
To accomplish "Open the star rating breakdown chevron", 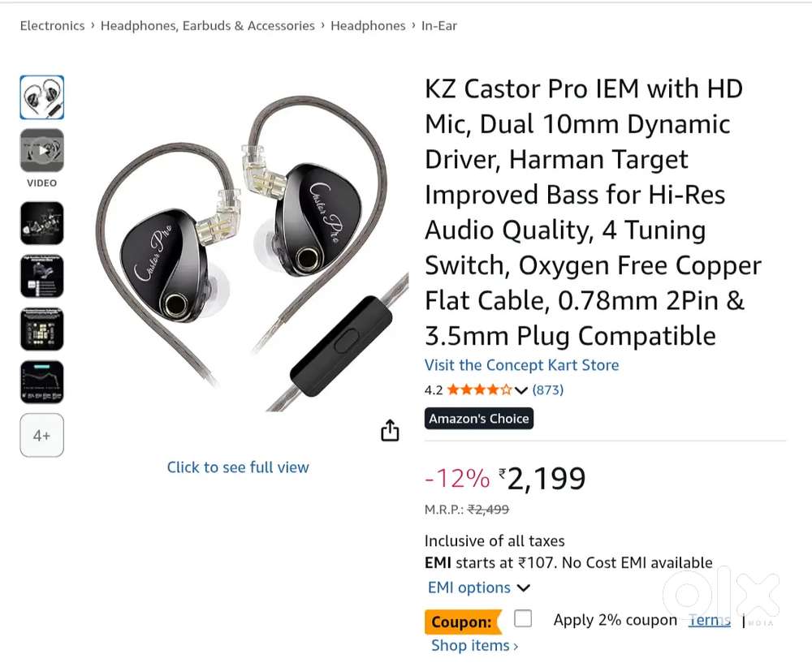I will 521,390.
